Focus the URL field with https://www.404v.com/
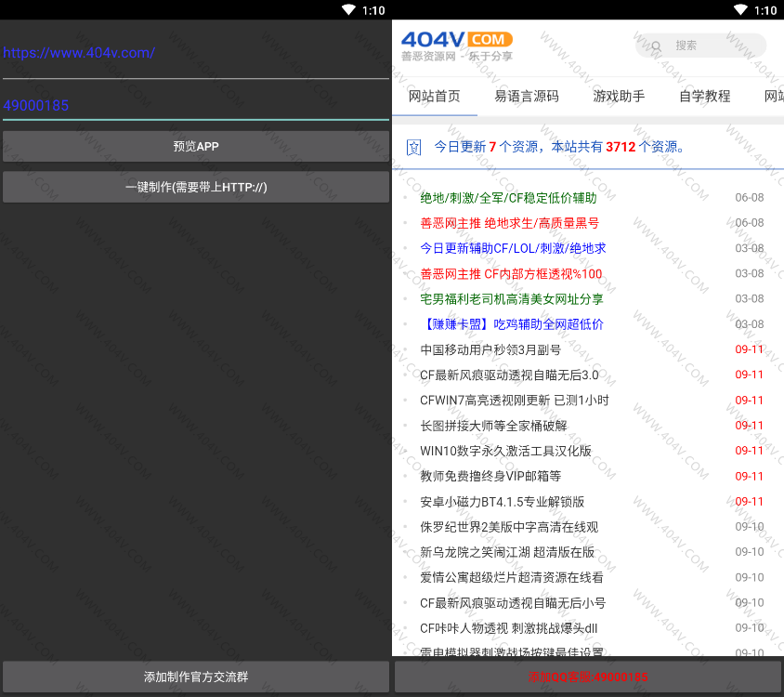Viewport: 784px width, 697px height. [196, 54]
